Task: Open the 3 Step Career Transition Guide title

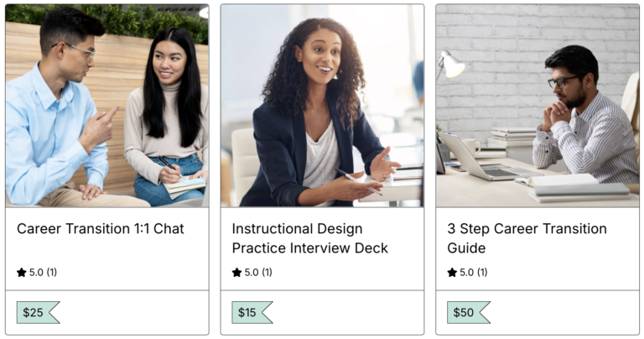Action: click(x=527, y=238)
